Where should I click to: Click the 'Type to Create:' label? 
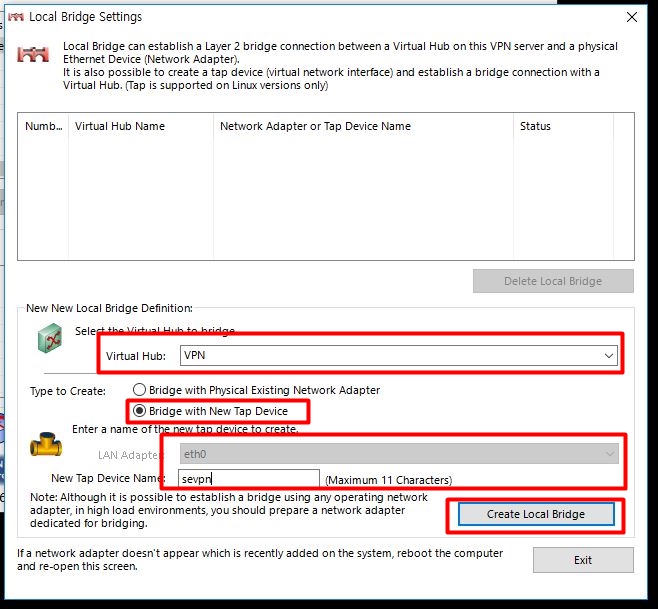pyautogui.click(x=68, y=391)
